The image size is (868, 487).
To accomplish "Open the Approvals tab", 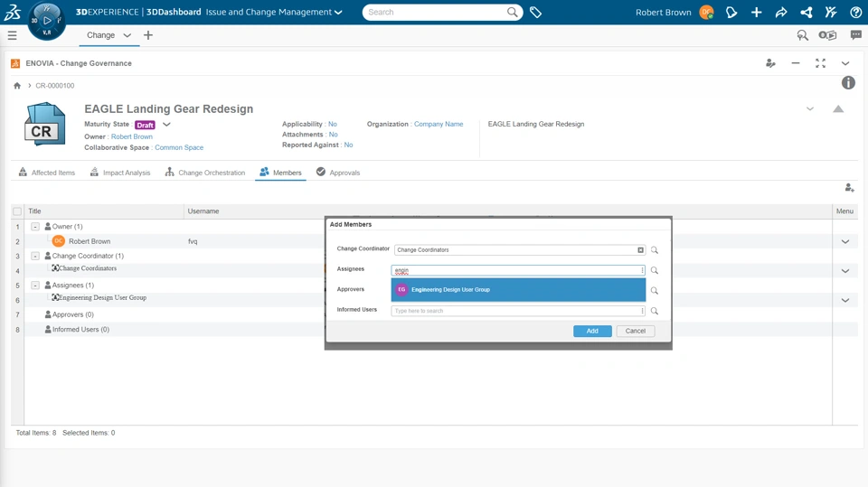I will tap(338, 173).
